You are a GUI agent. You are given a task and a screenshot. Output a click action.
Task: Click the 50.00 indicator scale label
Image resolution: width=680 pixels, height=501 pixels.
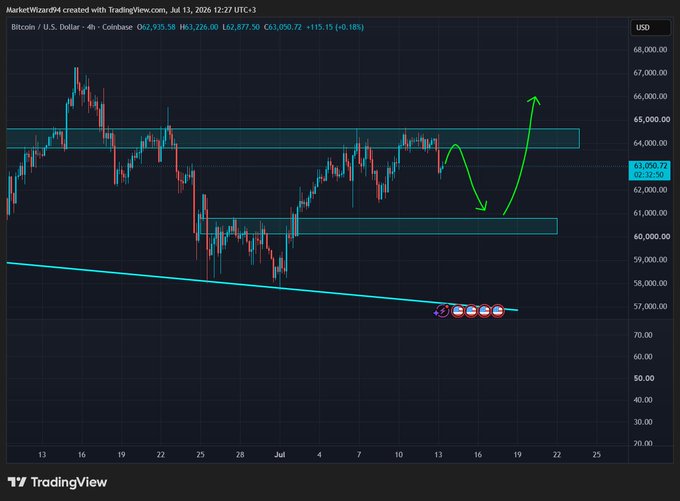[644, 378]
